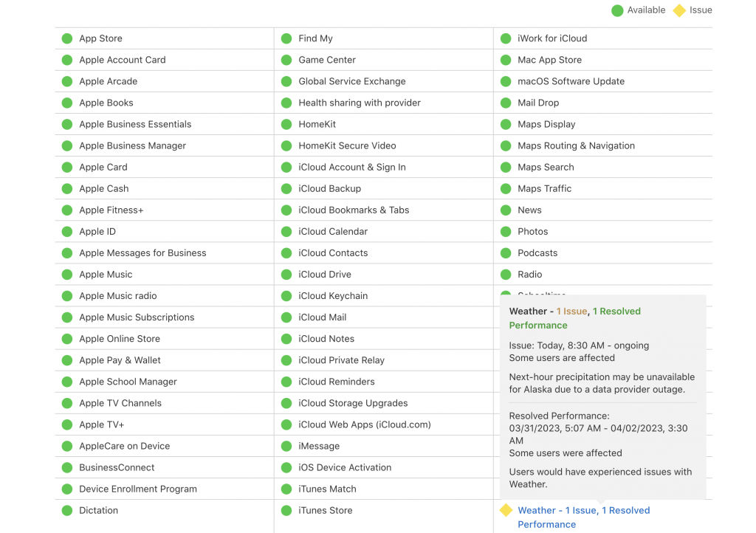Select the green Available legend circle
Screen dimensions: 756x533
pos(617,10)
